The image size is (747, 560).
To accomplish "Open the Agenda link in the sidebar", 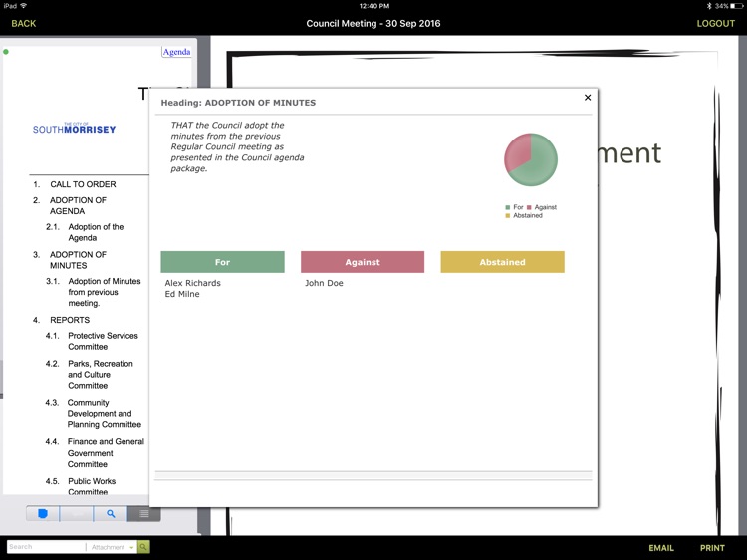I will [176, 52].
